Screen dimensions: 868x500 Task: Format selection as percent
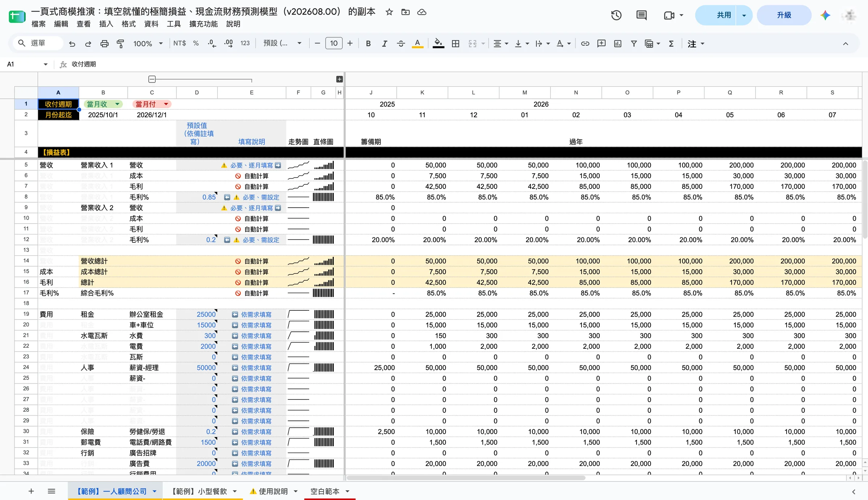click(x=196, y=43)
